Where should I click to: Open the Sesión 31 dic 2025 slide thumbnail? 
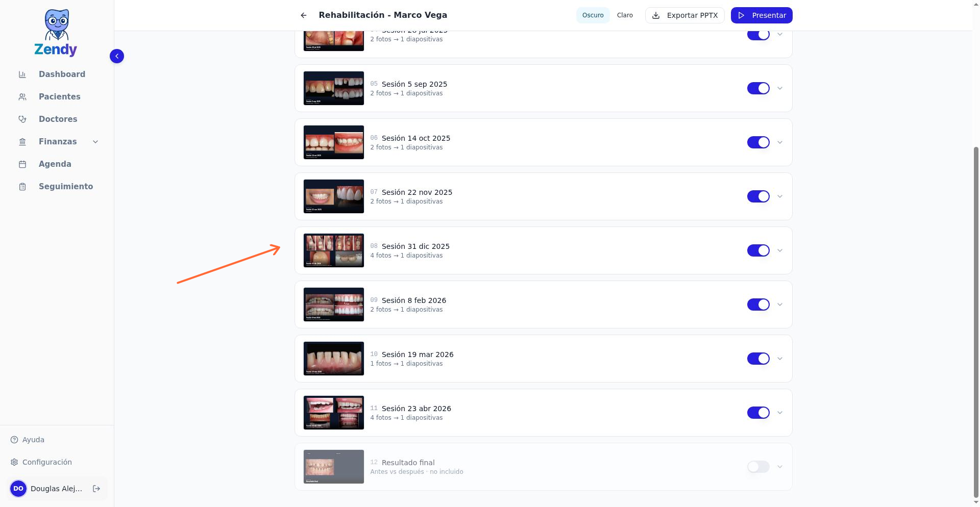tap(334, 250)
